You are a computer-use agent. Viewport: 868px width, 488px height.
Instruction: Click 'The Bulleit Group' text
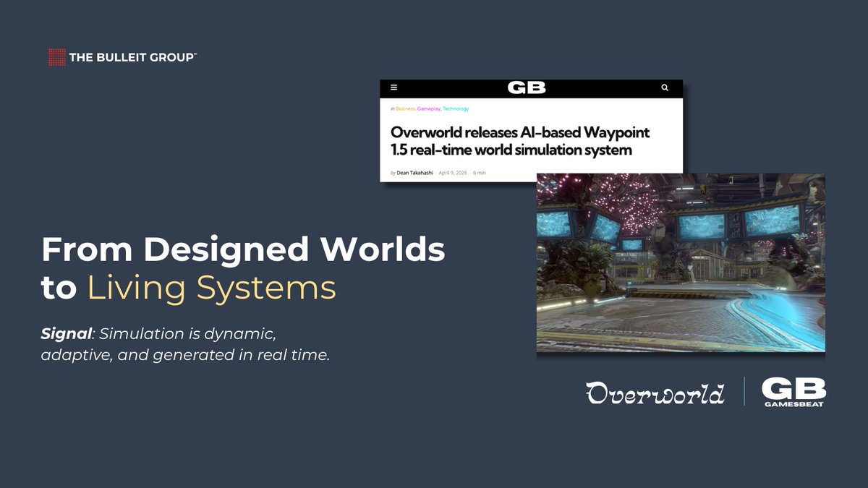coord(133,57)
